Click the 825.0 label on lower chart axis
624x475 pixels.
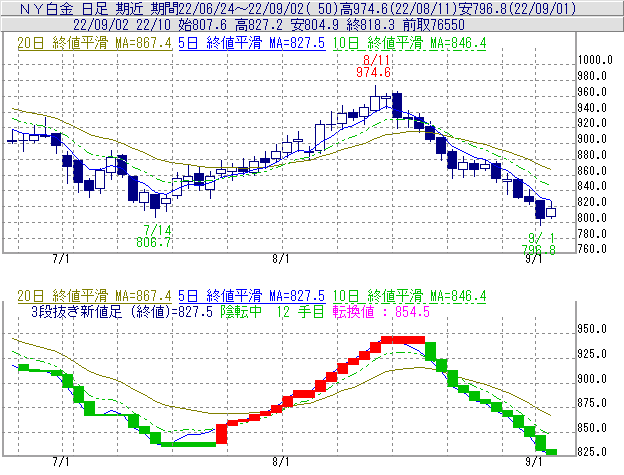point(592,452)
